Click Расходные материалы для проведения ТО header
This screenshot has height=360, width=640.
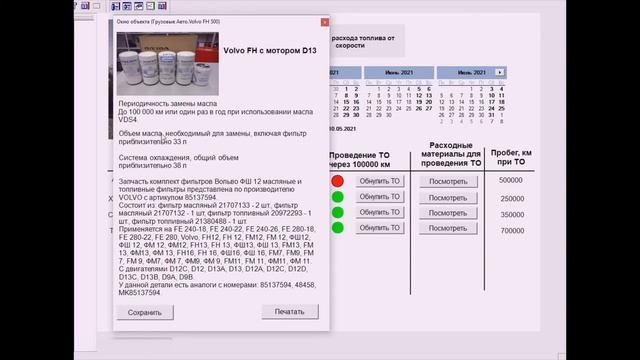click(x=451, y=154)
